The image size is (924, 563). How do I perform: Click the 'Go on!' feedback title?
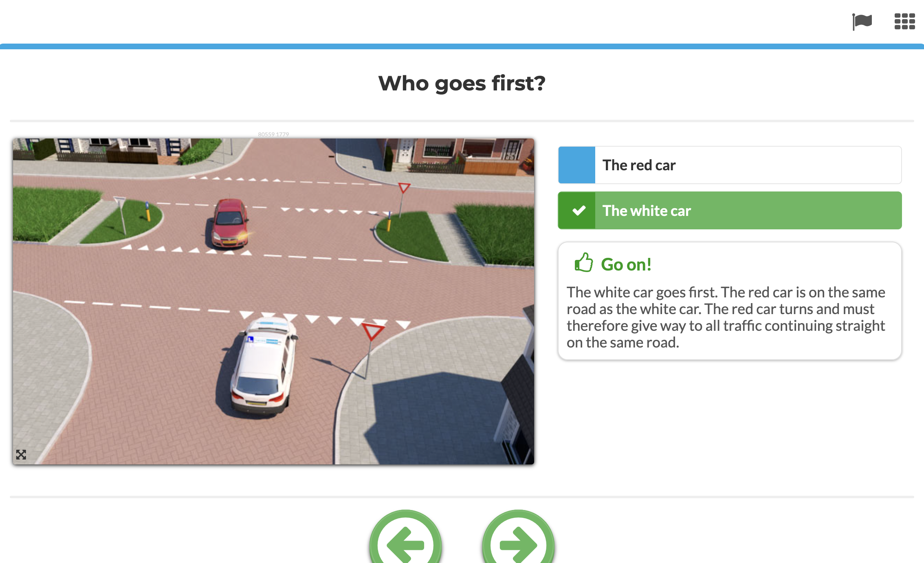click(626, 264)
